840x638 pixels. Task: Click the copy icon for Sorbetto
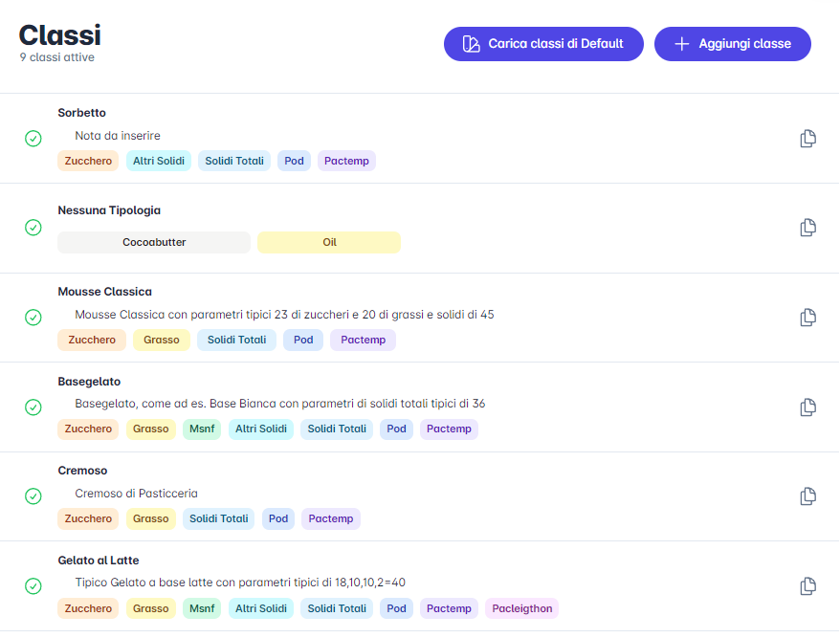point(807,139)
